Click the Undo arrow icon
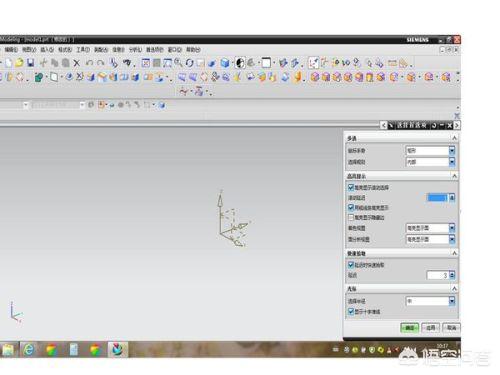The width and height of the screenshot is (500, 375). coord(89,63)
